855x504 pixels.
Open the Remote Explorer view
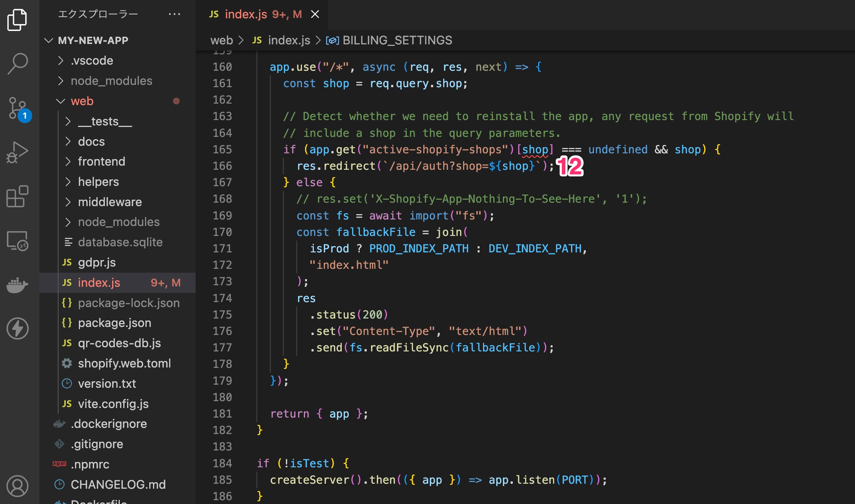(17, 241)
